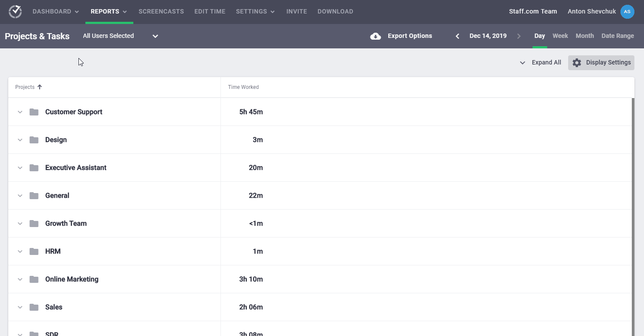Click the Display Settings gear icon
644x336 pixels.
[x=577, y=63]
